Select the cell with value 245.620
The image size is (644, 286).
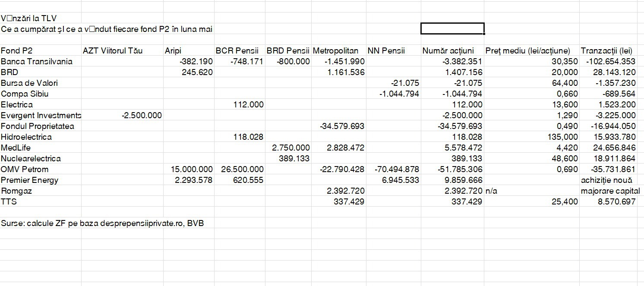(x=197, y=72)
